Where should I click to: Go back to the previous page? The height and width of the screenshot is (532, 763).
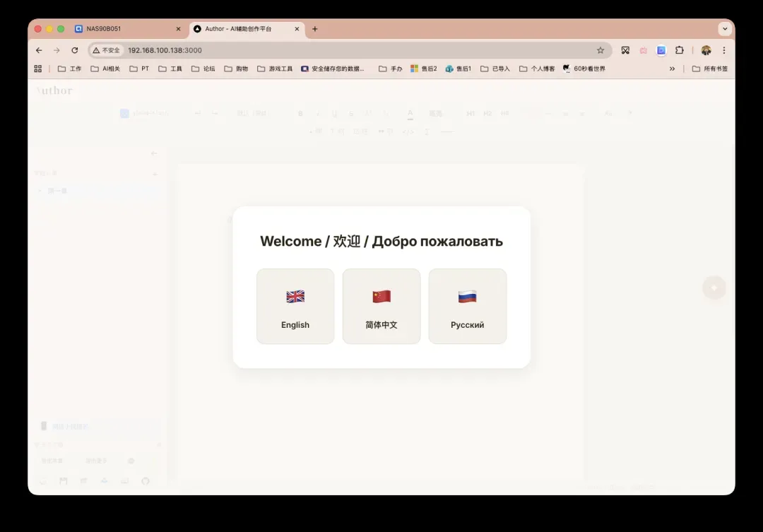[39, 50]
